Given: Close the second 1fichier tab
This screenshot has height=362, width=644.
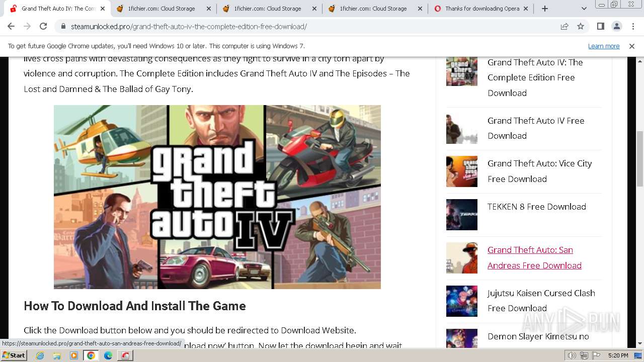Looking at the screenshot, I should point(314,9).
